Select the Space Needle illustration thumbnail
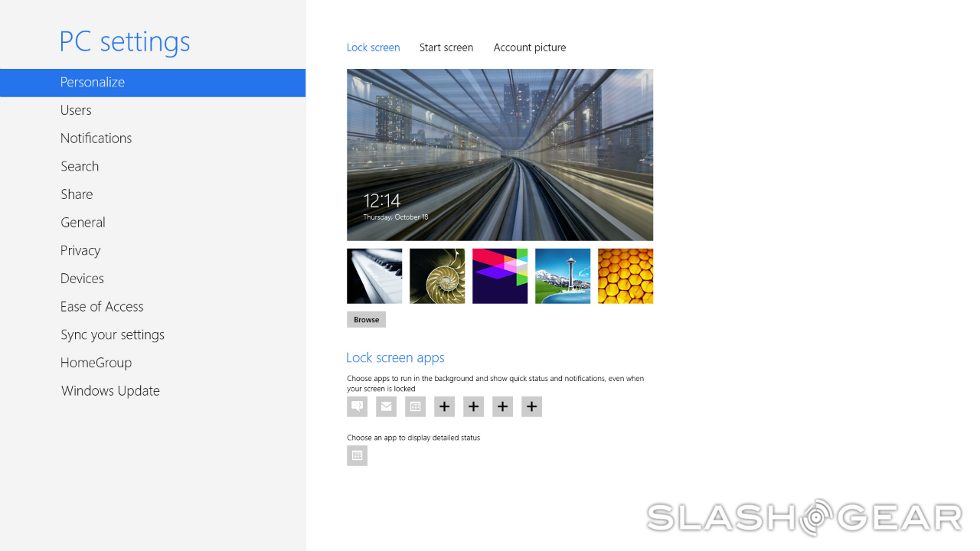 (x=563, y=276)
